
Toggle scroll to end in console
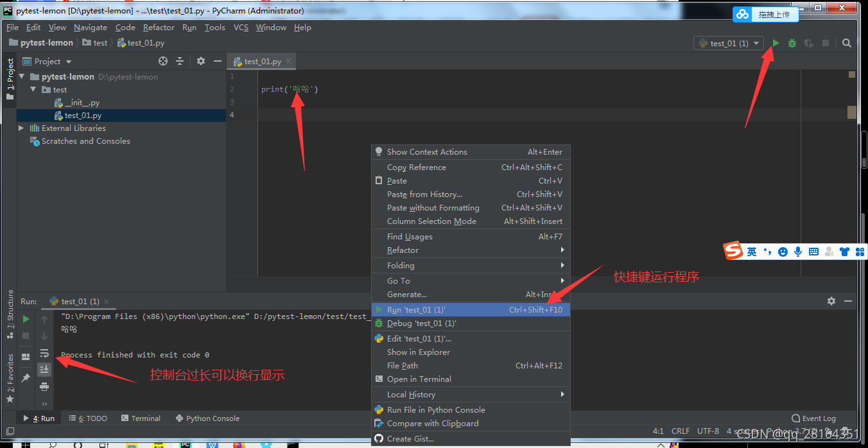coord(44,369)
